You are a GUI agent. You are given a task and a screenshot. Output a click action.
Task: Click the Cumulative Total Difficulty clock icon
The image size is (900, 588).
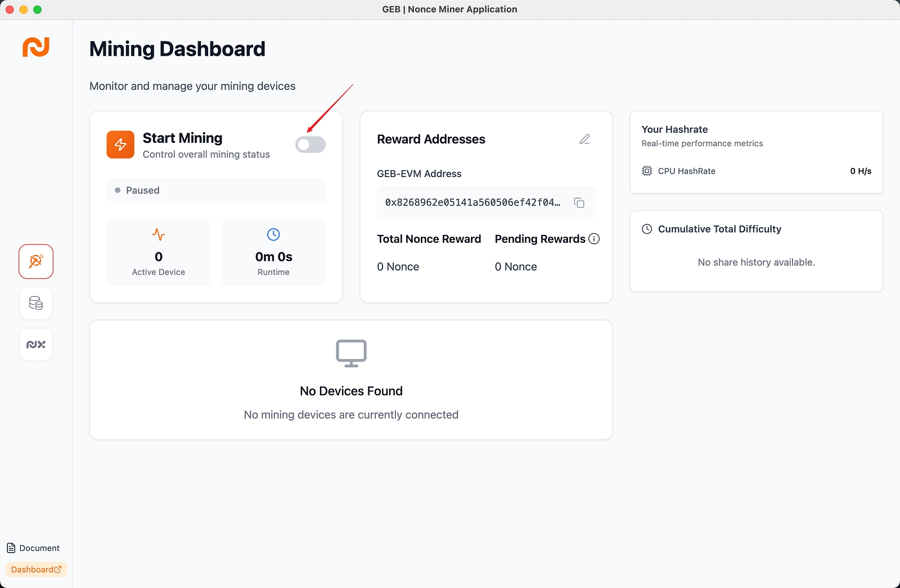pos(647,229)
